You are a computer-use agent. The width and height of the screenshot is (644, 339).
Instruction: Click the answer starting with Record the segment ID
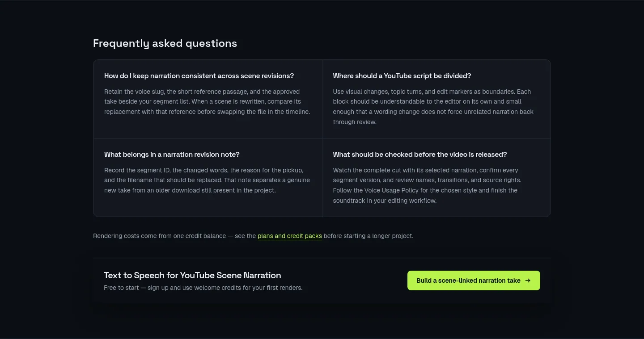click(207, 180)
